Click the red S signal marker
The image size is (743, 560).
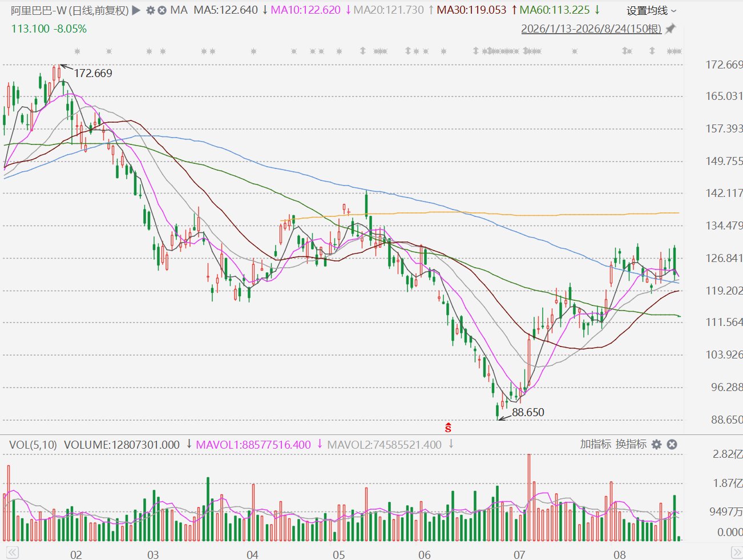pyautogui.click(x=448, y=427)
